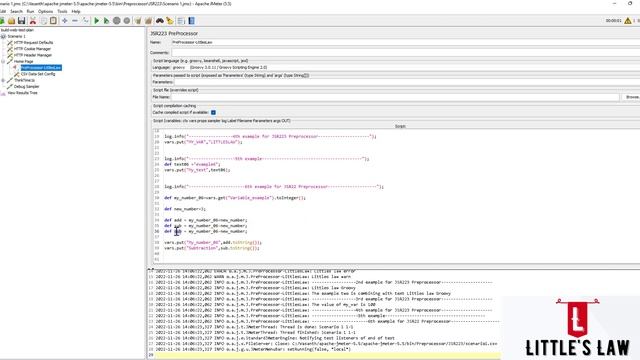
Task: Select View Results Tree listener
Action: pos(22,93)
